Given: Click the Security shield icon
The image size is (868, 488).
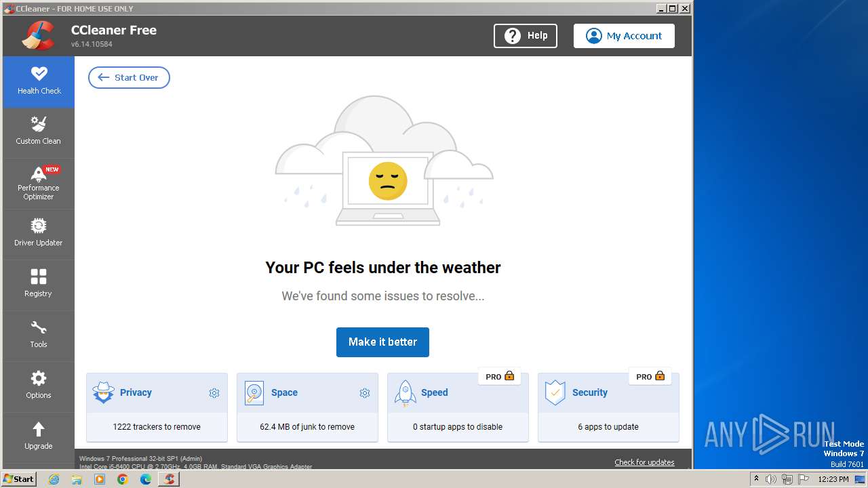Looking at the screenshot, I should click(x=555, y=392).
